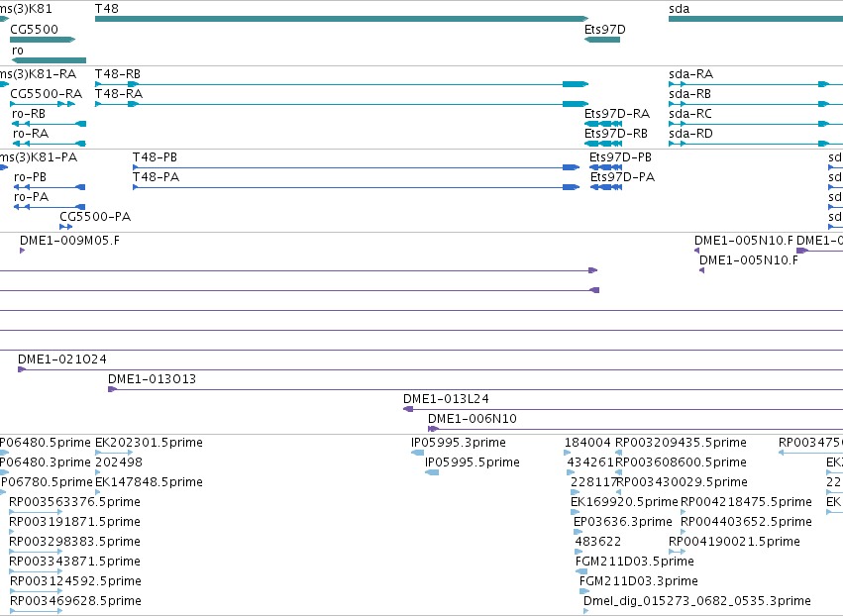Select the CG5500 gene label
The width and height of the screenshot is (843, 616).
(34, 29)
